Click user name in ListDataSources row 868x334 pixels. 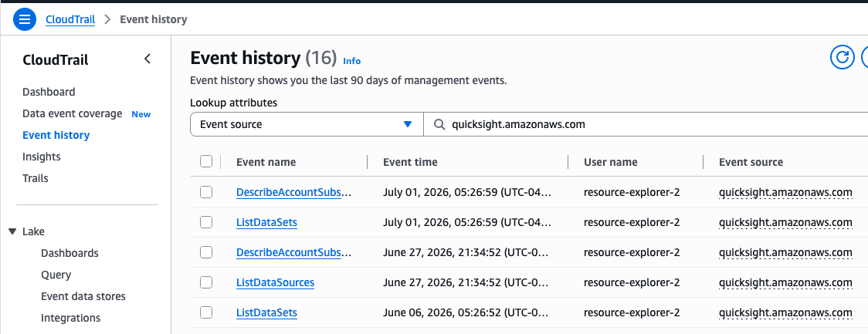632,282
